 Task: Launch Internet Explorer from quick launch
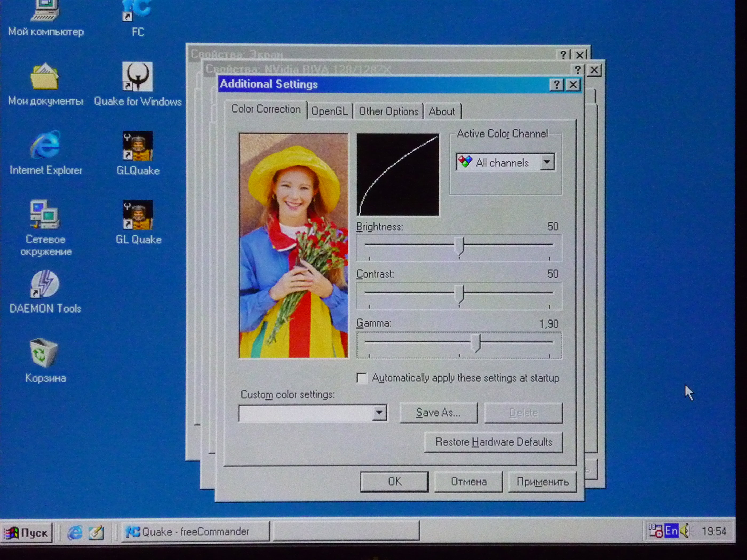pos(75,533)
